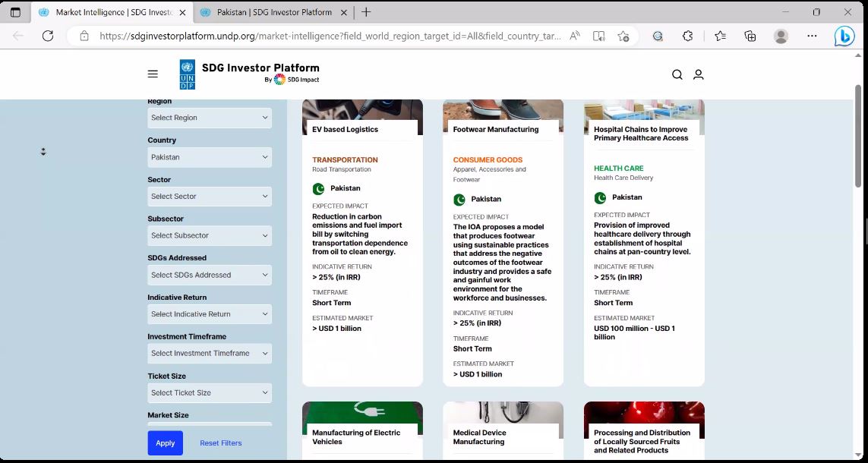Click the refresh-circle extension icon in toolbar

[658, 36]
